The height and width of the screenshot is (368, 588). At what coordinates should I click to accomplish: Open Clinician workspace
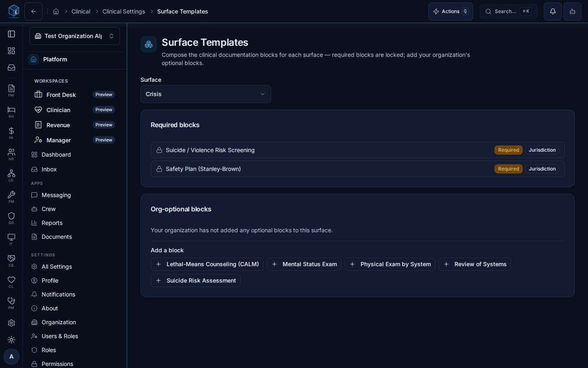[x=75, y=110]
